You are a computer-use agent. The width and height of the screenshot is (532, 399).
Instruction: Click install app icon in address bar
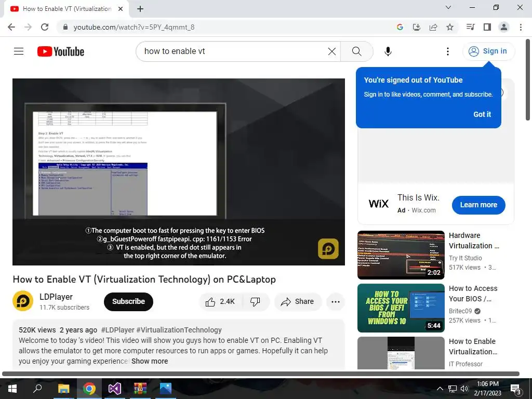click(417, 27)
